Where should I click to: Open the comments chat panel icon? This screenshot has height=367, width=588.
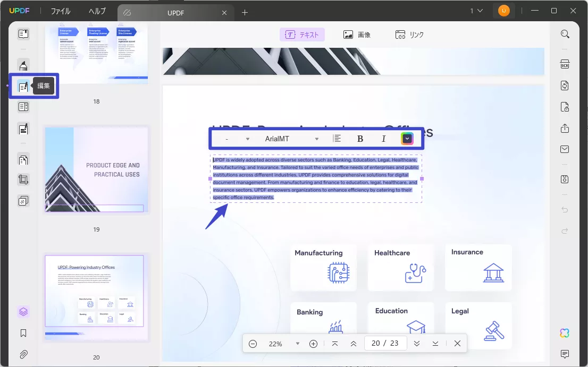tap(565, 354)
